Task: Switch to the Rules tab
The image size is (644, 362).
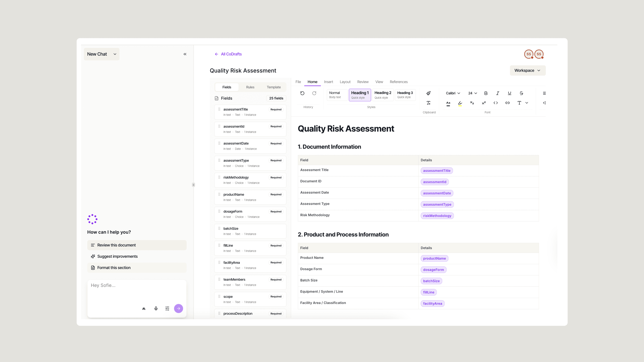Action: pyautogui.click(x=250, y=87)
